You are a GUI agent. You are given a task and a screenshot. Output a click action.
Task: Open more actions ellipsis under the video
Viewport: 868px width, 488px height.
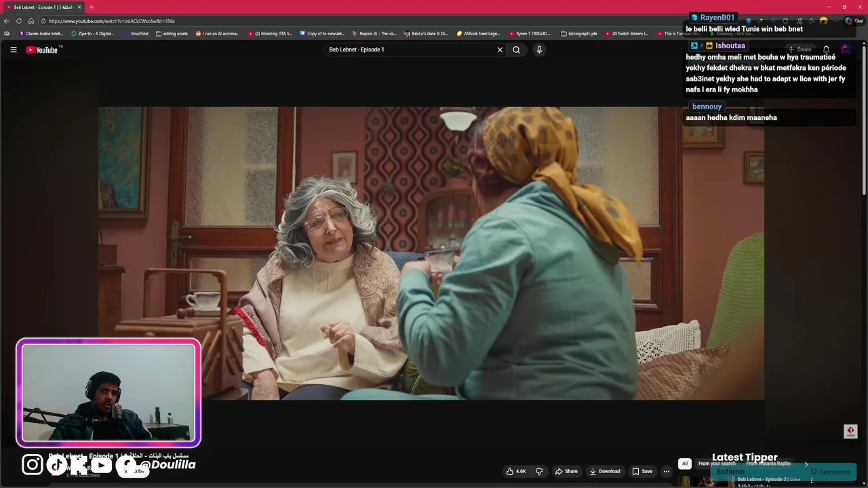pos(667,471)
